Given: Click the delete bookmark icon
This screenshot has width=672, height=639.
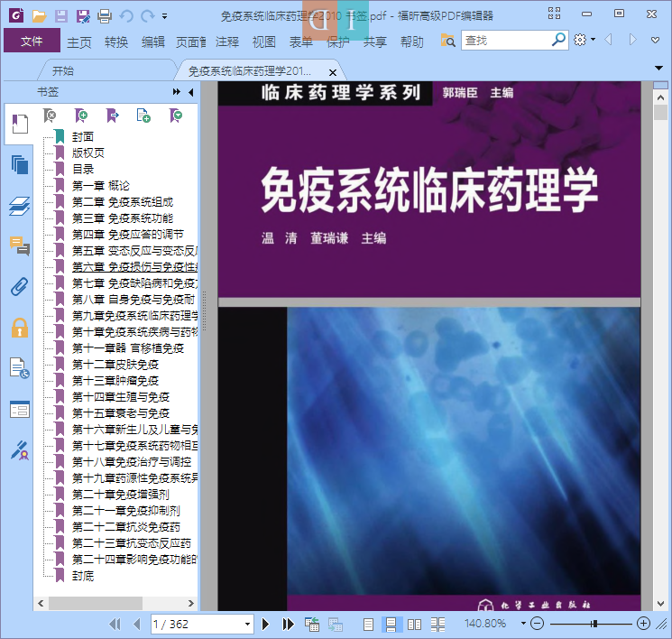Looking at the screenshot, I should pyautogui.click(x=50, y=116).
